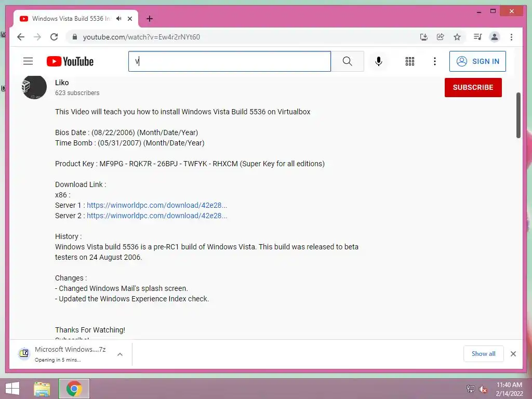
Task: Click the 623 subscribers text
Action: (x=77, y=93)
